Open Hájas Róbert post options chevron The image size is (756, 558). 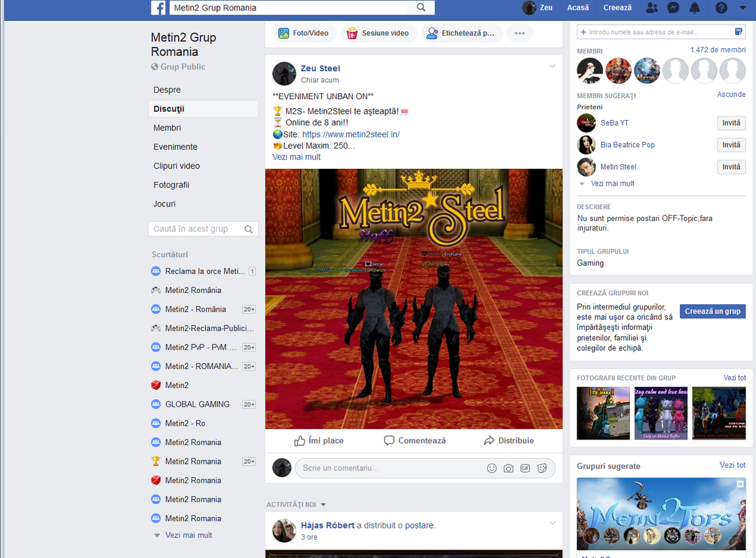click(553, 523)
